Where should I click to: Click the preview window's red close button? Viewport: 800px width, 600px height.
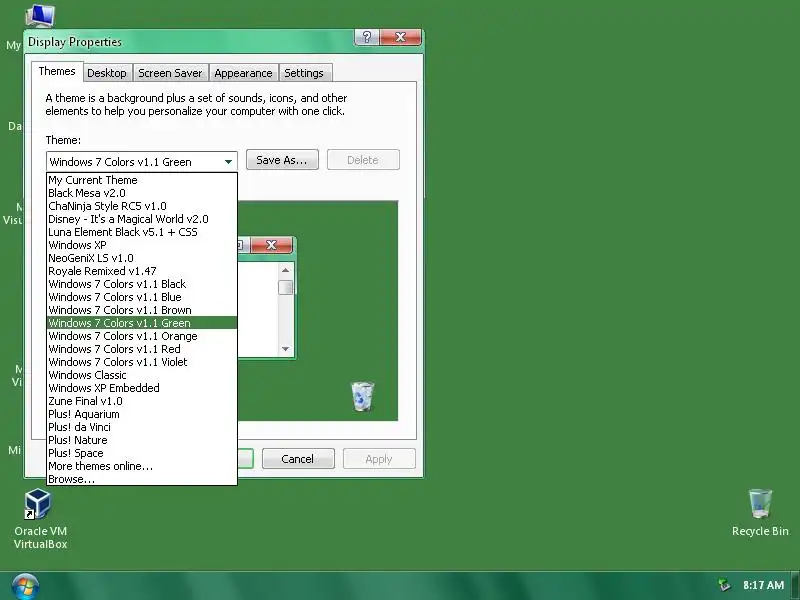pyautogui.click(x=271, y=245)
